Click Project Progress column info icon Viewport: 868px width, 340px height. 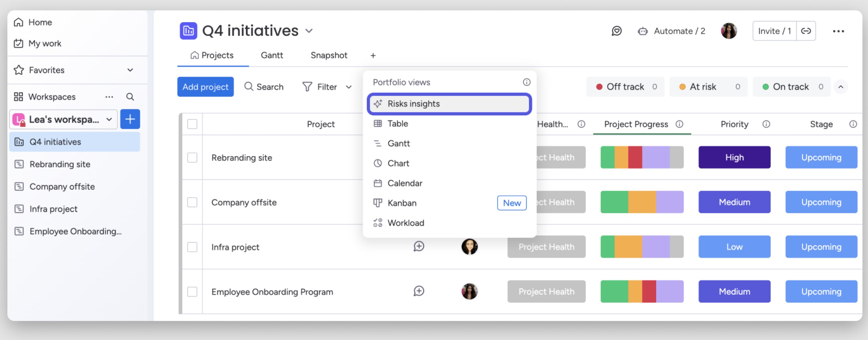pos(679,125)
